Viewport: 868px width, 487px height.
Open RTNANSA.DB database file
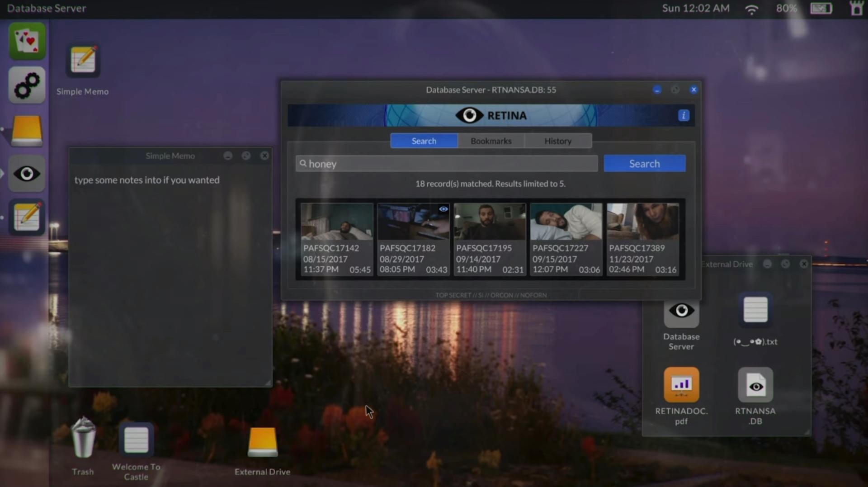click(x=755, y=385)
